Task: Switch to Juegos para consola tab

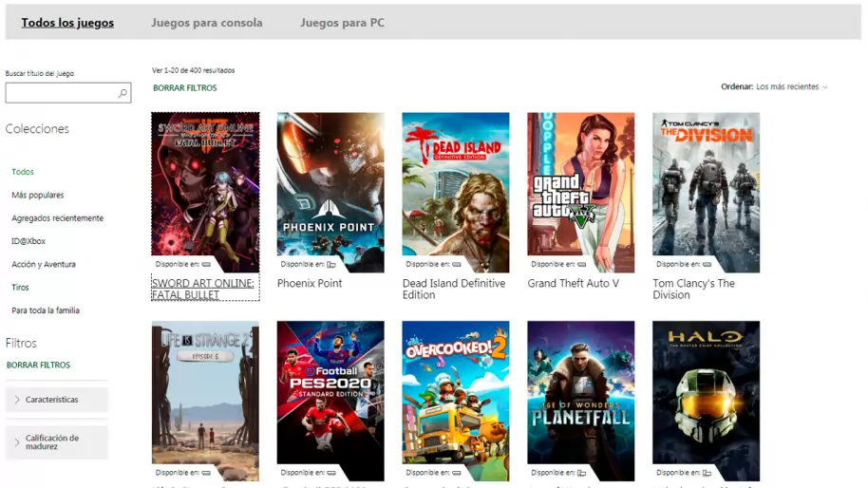Action: point(207,23)
